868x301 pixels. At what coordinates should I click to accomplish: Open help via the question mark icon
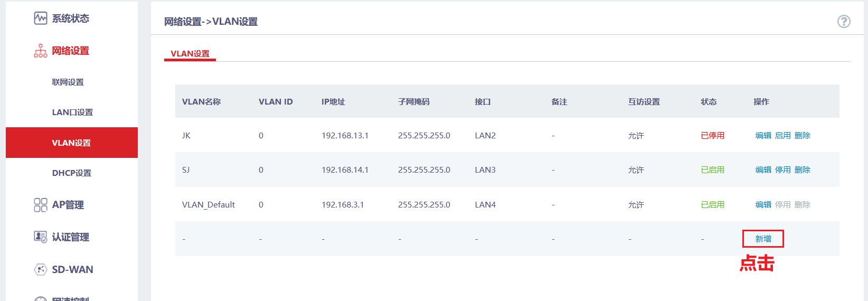844,22
